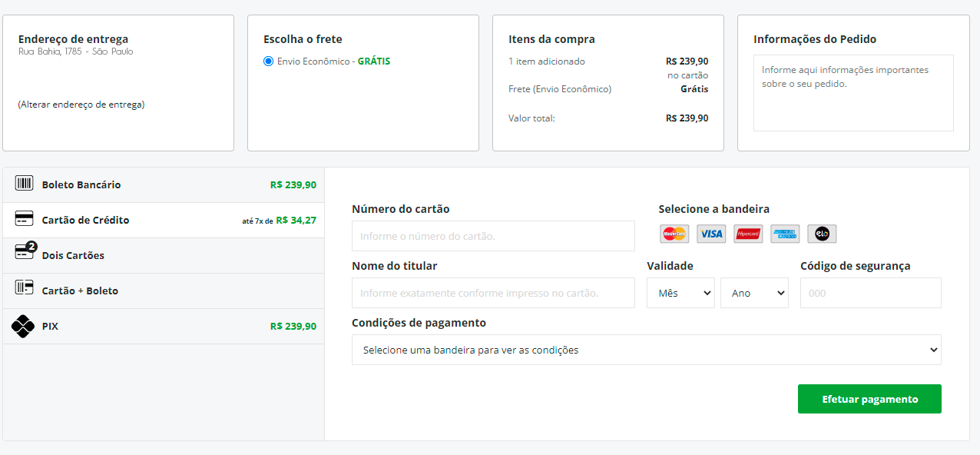
Task: Click the PIX R$ 239,90 price
Action: pyautogui.click(x=293, y=327)
